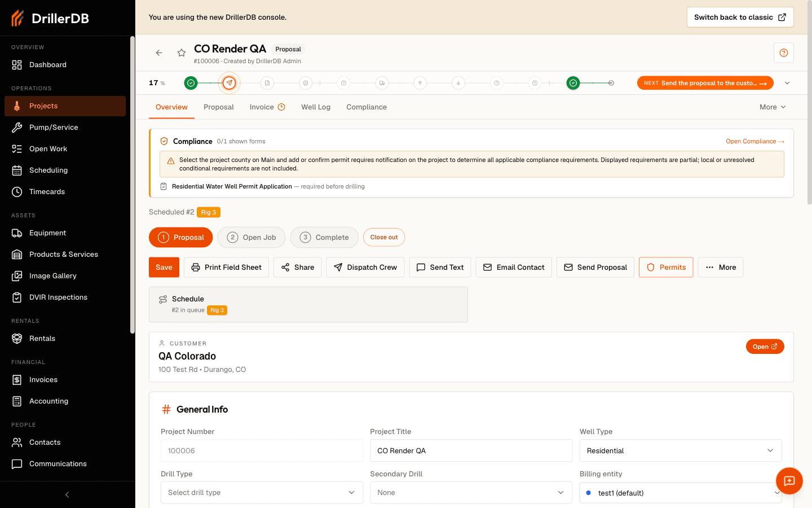Open Contacts under People

pos(65,443)
